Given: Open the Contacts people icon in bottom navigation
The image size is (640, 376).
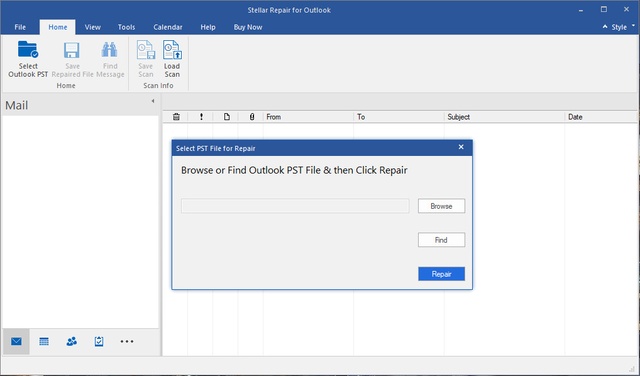Looking at the screenshot, I should 71,341.
